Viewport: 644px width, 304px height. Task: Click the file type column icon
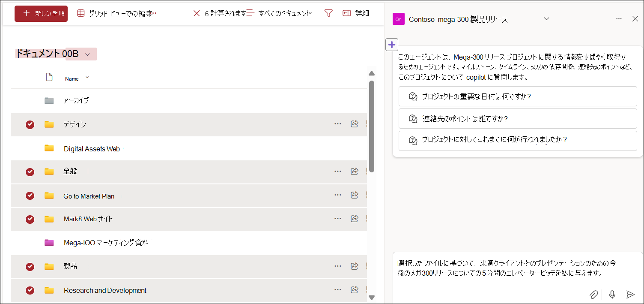pos(49,78)
